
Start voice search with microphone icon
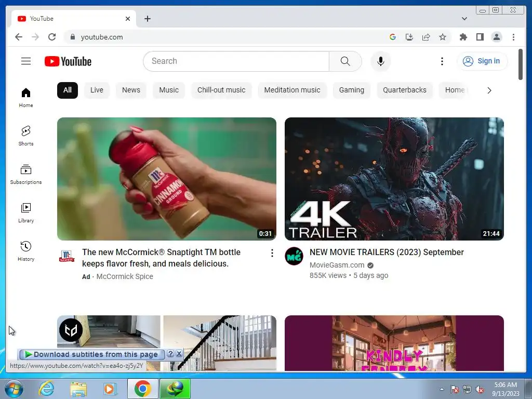pyautogui.click(x=381, y=61)
